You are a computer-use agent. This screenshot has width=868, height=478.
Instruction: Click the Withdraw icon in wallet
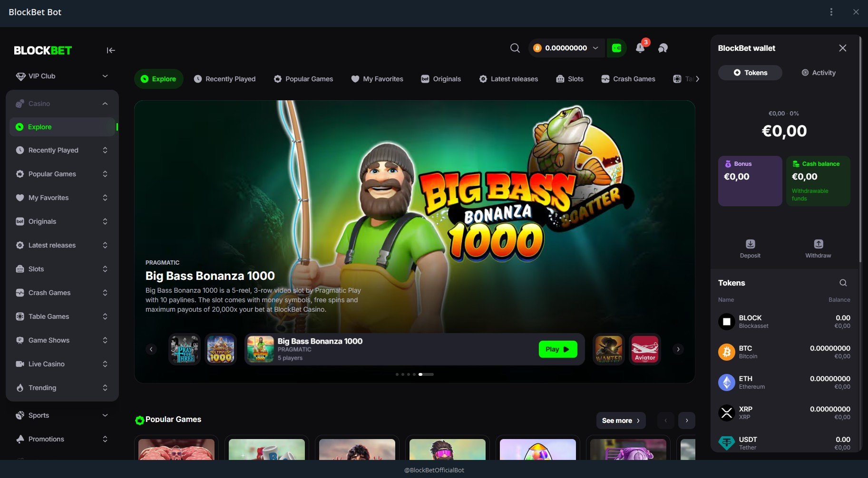pos(818,244)
